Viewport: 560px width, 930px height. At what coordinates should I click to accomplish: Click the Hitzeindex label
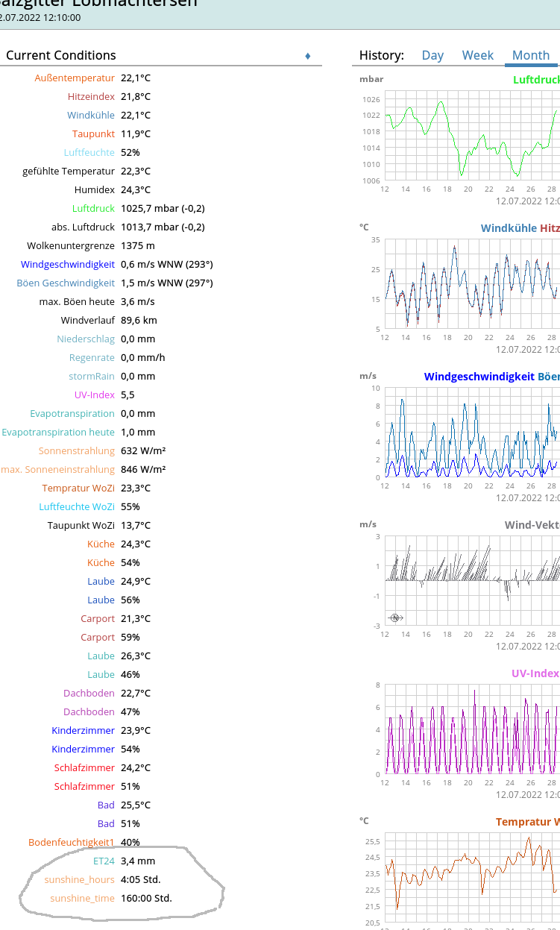point(91,96)
